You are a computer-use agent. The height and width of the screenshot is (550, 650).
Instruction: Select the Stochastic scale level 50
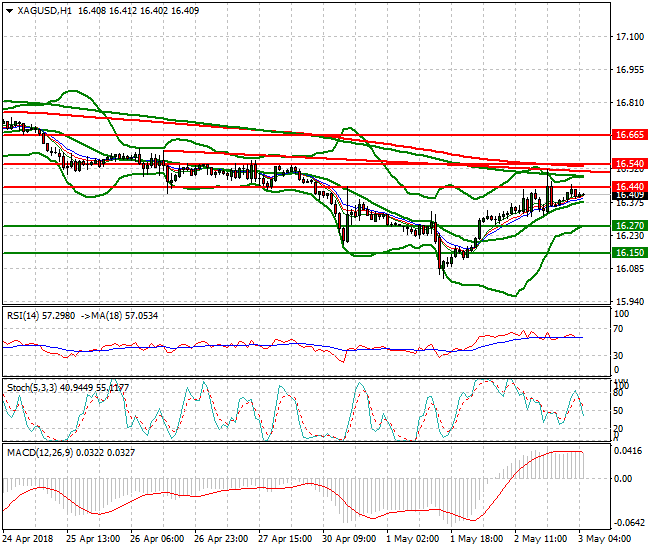(618, 411)
